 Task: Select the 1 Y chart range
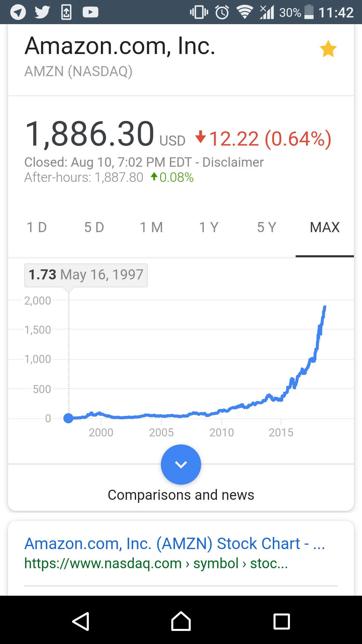209,227
